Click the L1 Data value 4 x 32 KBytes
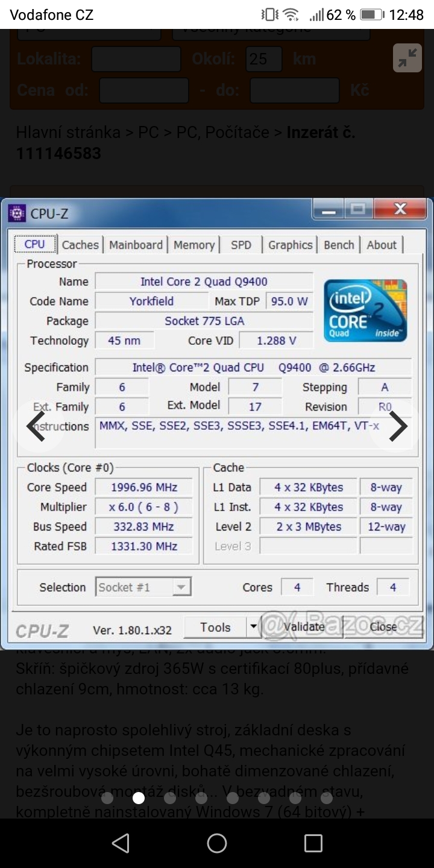Image resolution: width=434 pixels, height=868 pixels. point(309,487)
